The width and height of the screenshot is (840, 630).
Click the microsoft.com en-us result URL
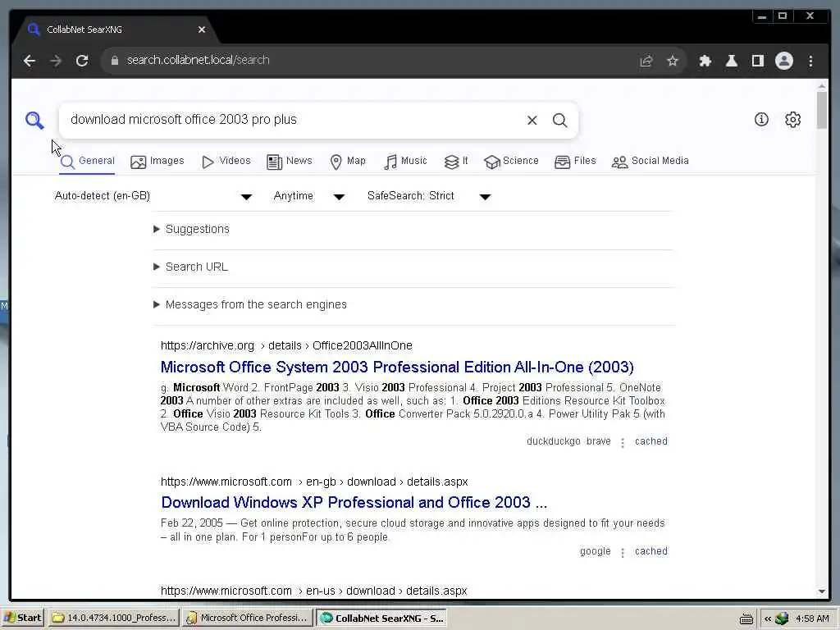click(314, 591)
